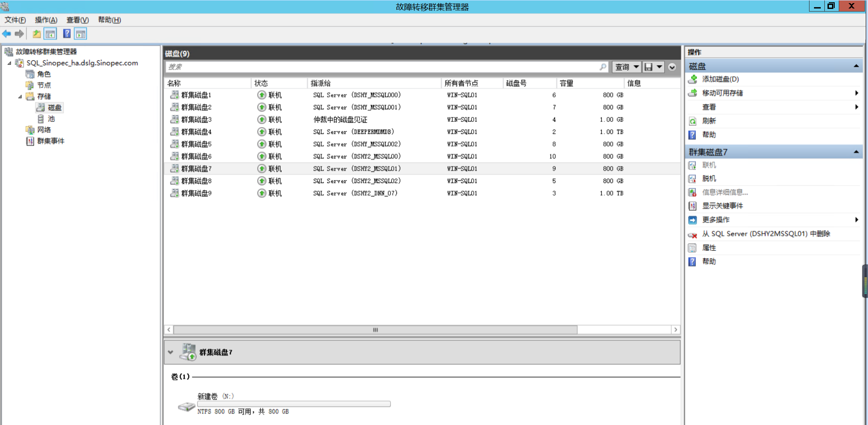Select the 群集磁盘4 row
The image size is (868, 425).
(422, 132)
